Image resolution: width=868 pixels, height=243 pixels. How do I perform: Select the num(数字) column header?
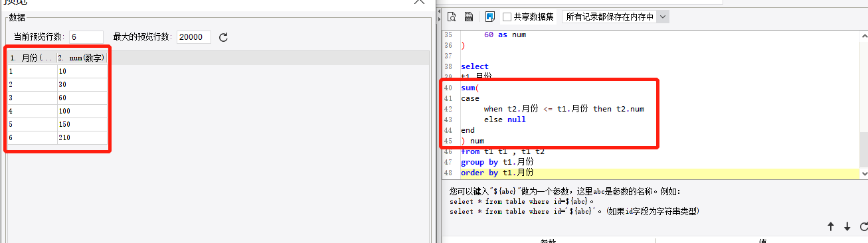click(82, 58)
